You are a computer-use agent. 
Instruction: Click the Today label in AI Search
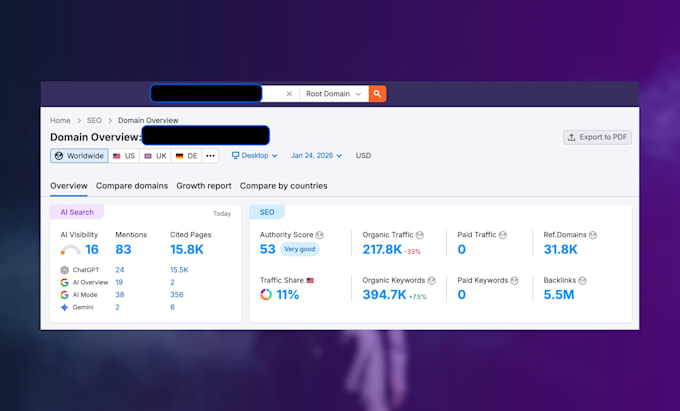222,214
